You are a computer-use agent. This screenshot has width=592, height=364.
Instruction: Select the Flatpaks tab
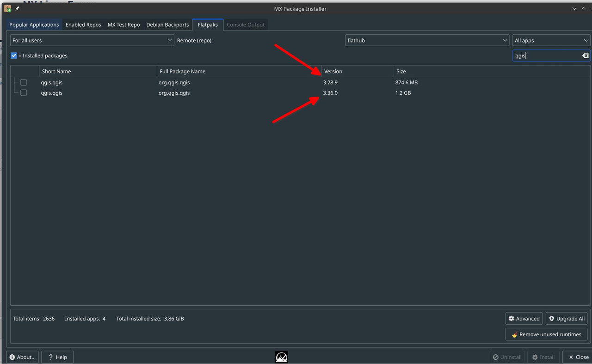pos(208,25)
